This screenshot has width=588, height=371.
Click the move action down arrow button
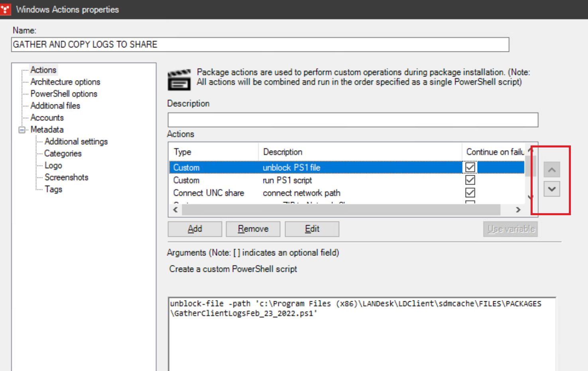tap(552, 189)
